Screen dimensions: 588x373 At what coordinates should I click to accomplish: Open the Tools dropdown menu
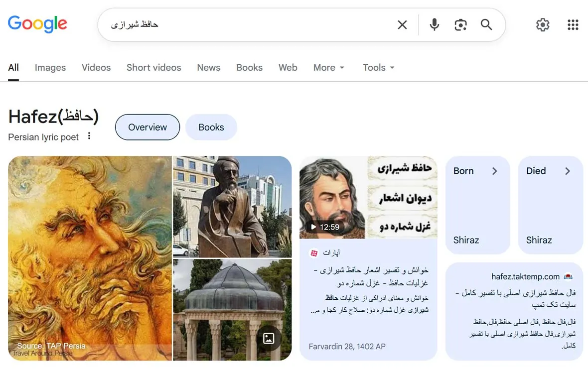(378, 67)
